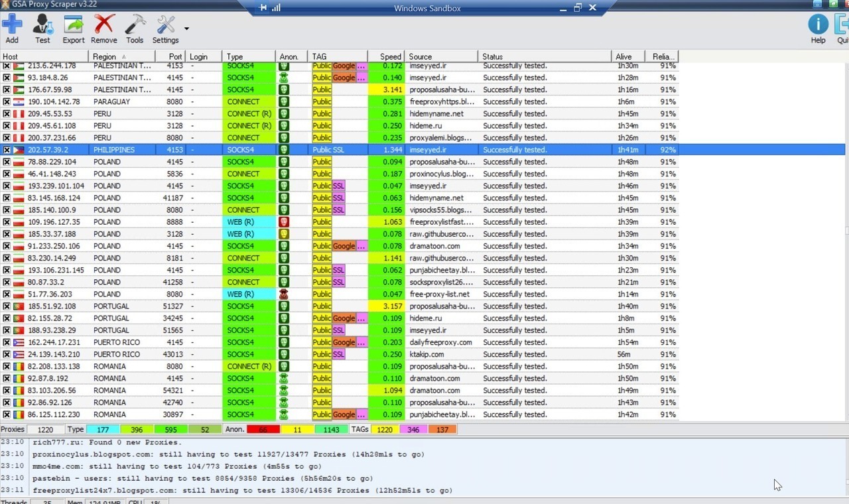Click the anonymity icon for 213.6.244.178
This screenshot has height=504, width=849.
coord(284,66)
